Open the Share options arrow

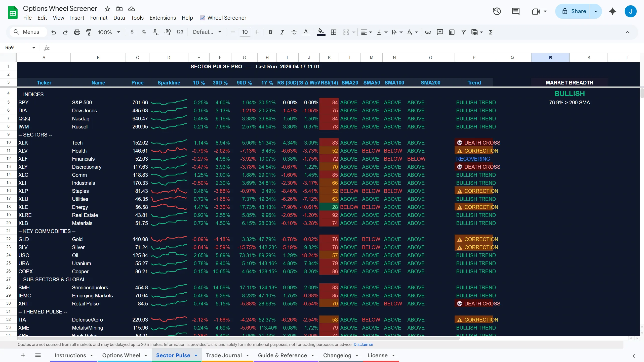(x=595, y=11)
